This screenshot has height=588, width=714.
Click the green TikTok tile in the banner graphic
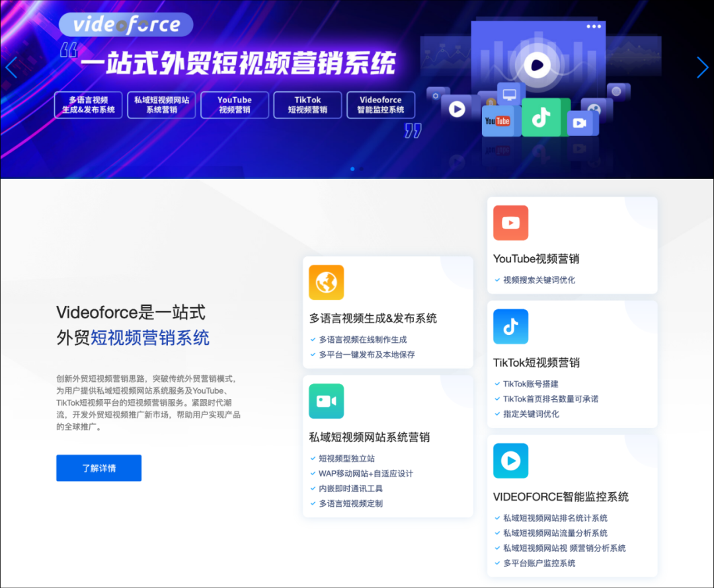tap(542, 118)
